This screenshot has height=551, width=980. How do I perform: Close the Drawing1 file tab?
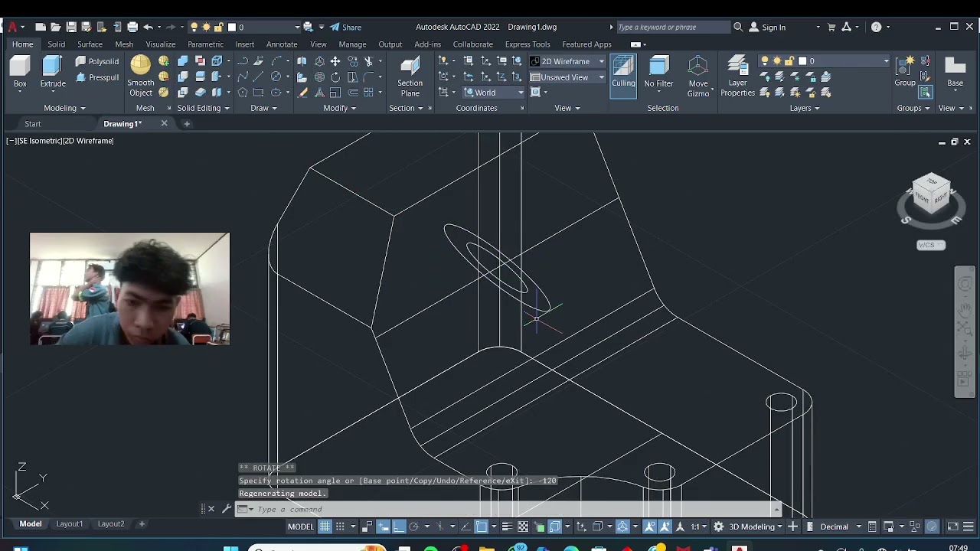pos(164,123)
